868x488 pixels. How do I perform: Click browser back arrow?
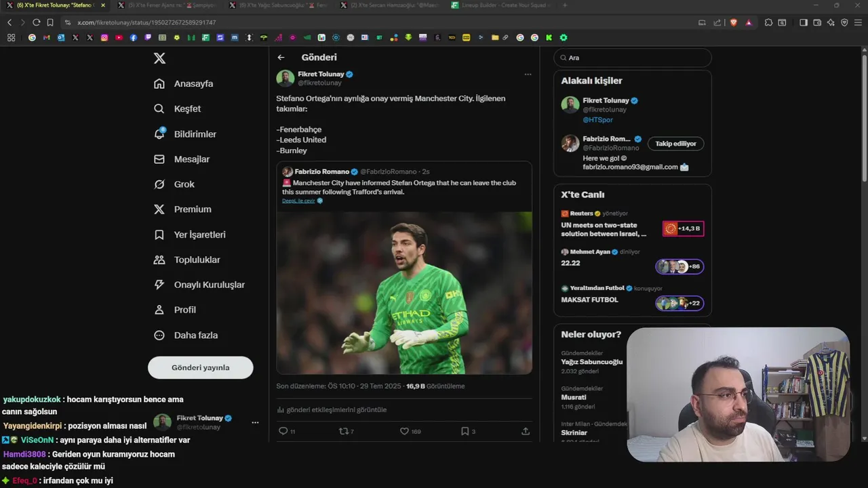(x=9, y=22)
